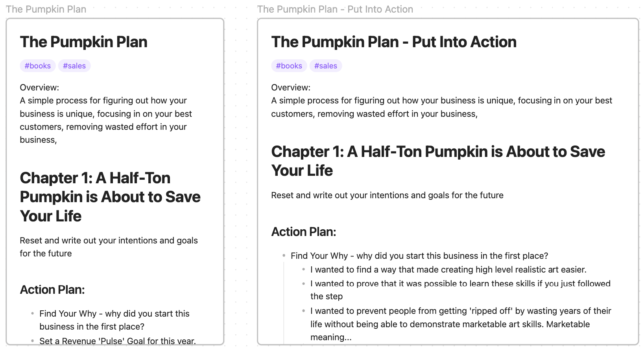Click the 'Action Plan:' heading in left card
Viewport: 644px width, 352px height.
[x=52, y=290]
